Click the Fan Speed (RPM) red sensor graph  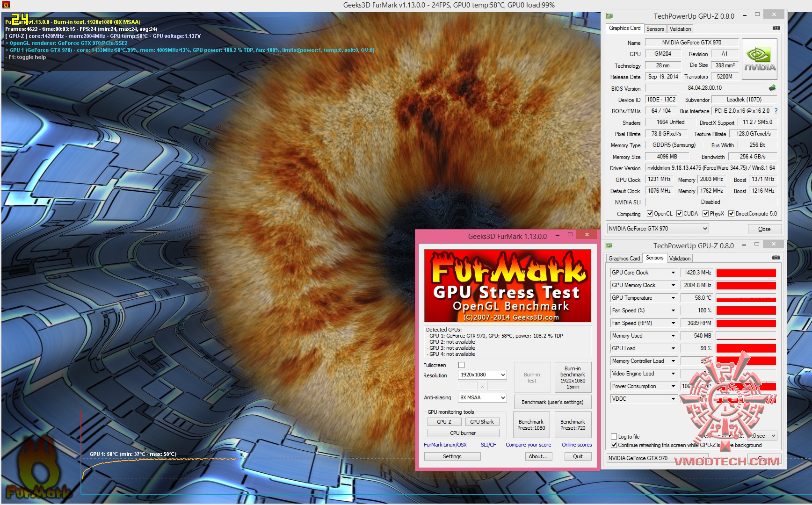746,323
